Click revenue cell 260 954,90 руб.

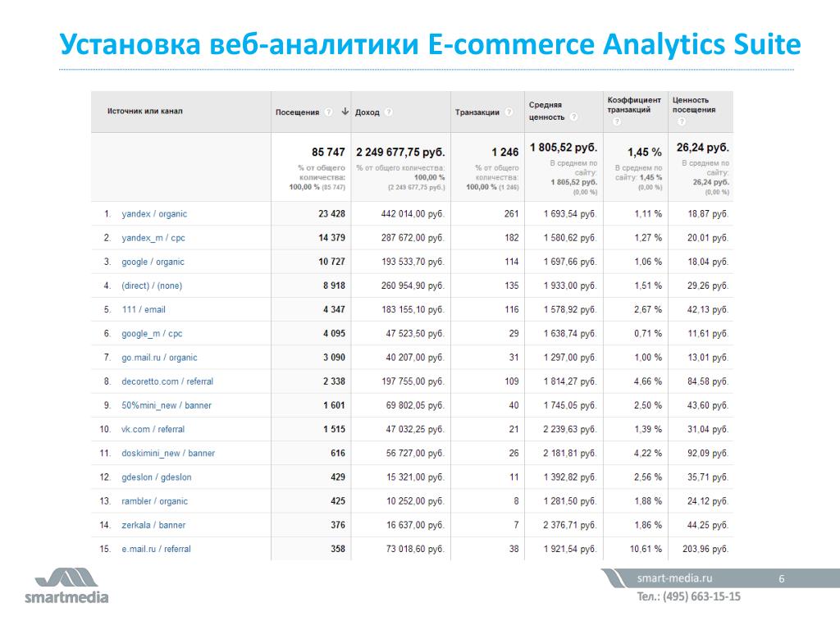click(x=413, y=285)
